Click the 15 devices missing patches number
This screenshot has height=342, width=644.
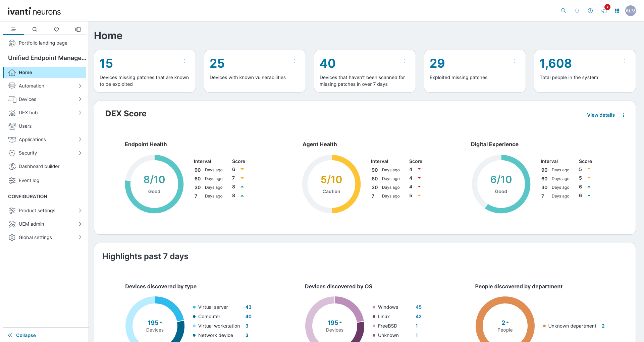pos(106,63)
